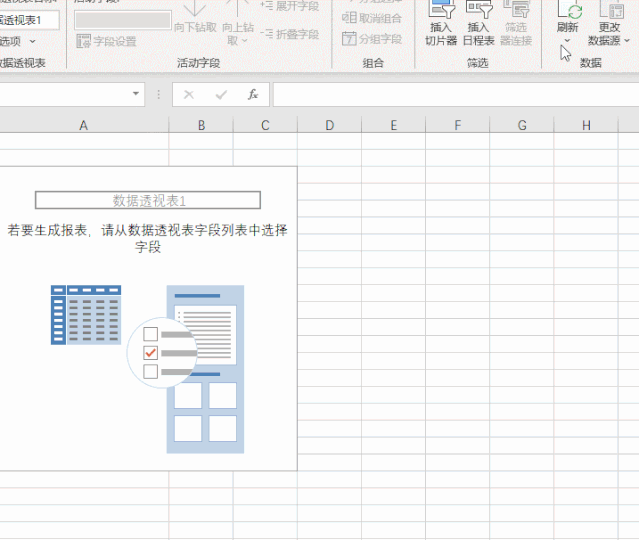The width and height of the screenshot is (639, 540).
Task: Select column H header
Action: click(586, 125)
